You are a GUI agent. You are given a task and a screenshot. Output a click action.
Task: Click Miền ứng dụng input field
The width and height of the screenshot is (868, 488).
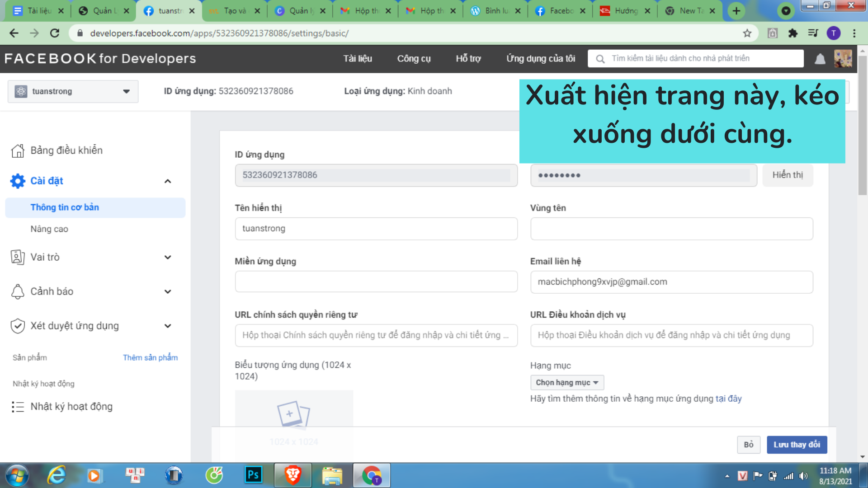[376, 282]
